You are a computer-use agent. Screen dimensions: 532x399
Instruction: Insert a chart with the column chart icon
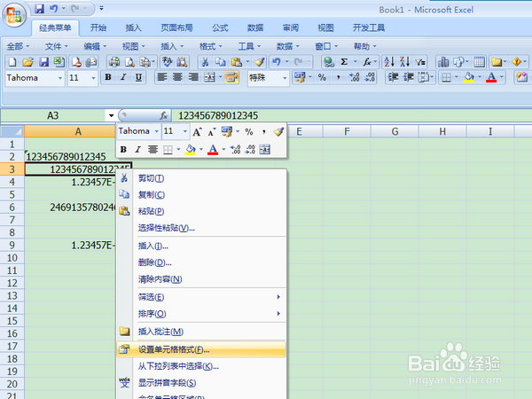coord(443,62)
